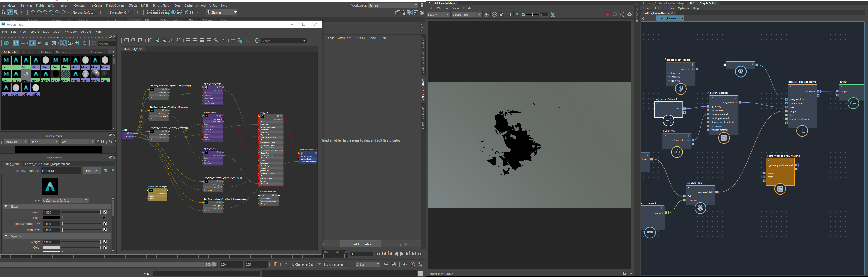Select the aiSkyDomeLightShape1 node in Hypershade graph
Screen dimensions: 868x277
click(x=157, y=195)
